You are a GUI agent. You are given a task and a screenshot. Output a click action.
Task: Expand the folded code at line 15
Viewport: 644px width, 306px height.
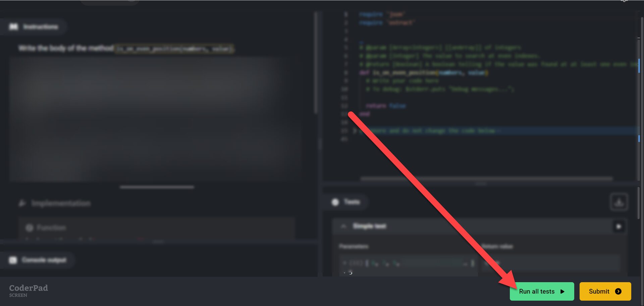click(354, 131)
